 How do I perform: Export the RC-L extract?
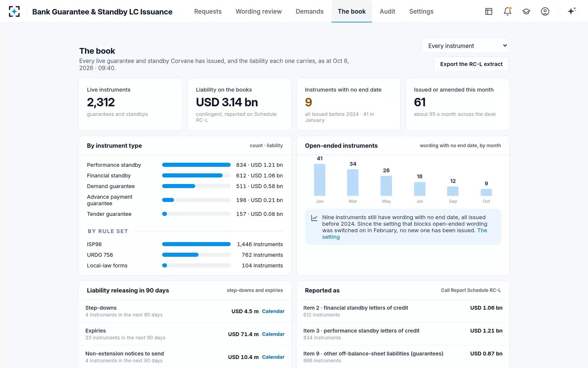point(471,64)
